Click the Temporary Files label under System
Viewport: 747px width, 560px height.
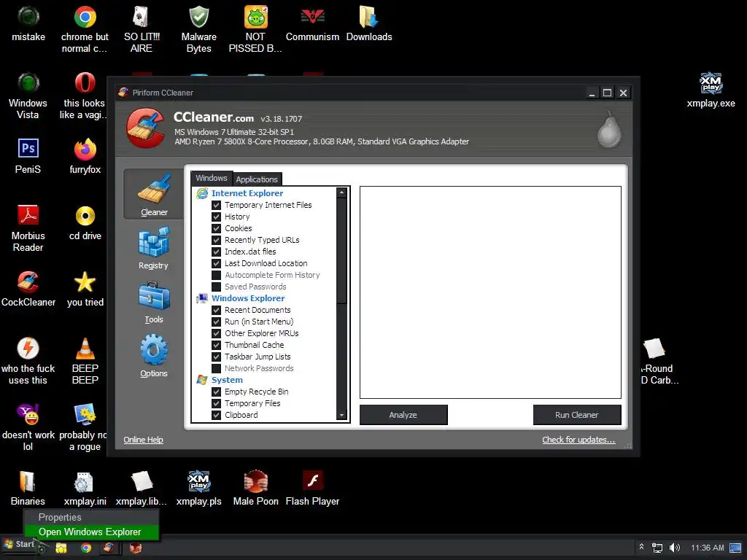pyautogui.click(x=252, y=403)
